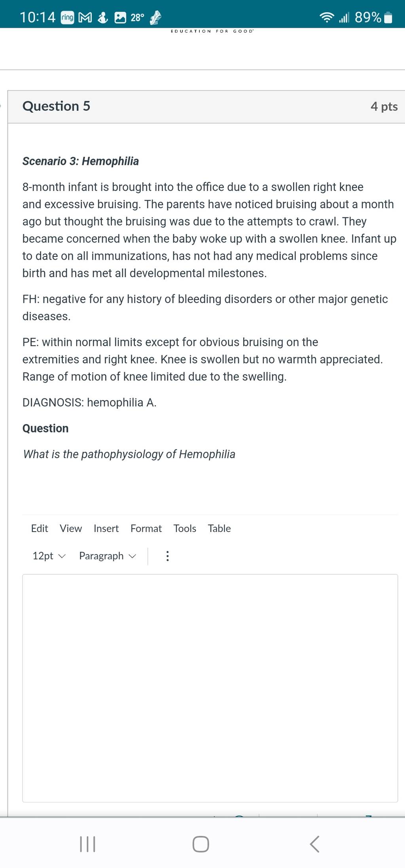Tap the Ring notification icon in status bar
This screenshot has width=405, height=868.
(x=67, y=17)
